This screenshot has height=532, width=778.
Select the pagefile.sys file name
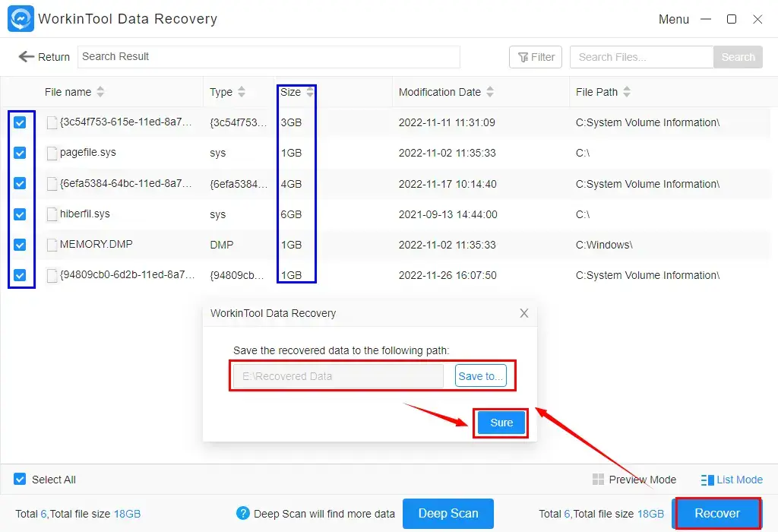(x=88, y=152)
